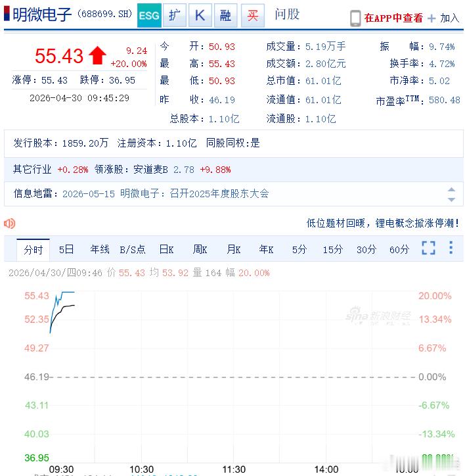The image size is (465, 476).
Task: Click the stock name 明微电子
Action: pos(42,14)
